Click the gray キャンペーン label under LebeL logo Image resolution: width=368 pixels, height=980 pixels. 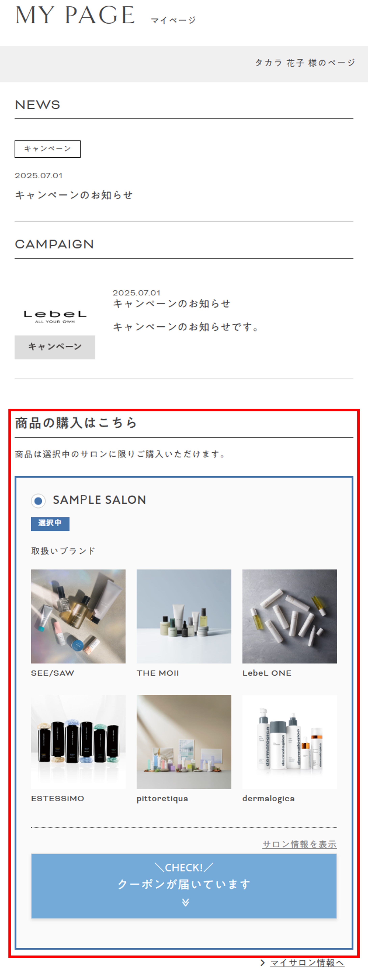click(x=55, y=347)
